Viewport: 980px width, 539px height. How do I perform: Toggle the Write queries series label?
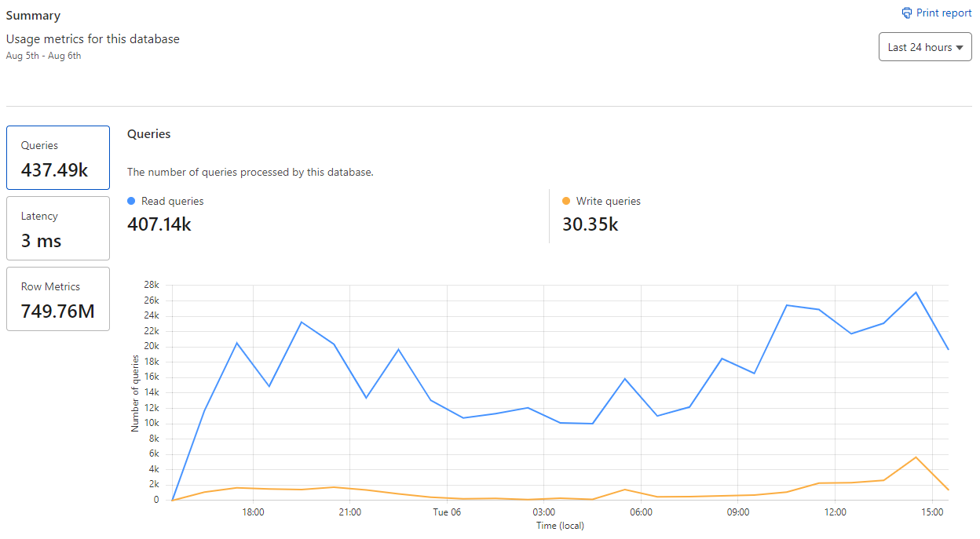[x=608, y=202]
